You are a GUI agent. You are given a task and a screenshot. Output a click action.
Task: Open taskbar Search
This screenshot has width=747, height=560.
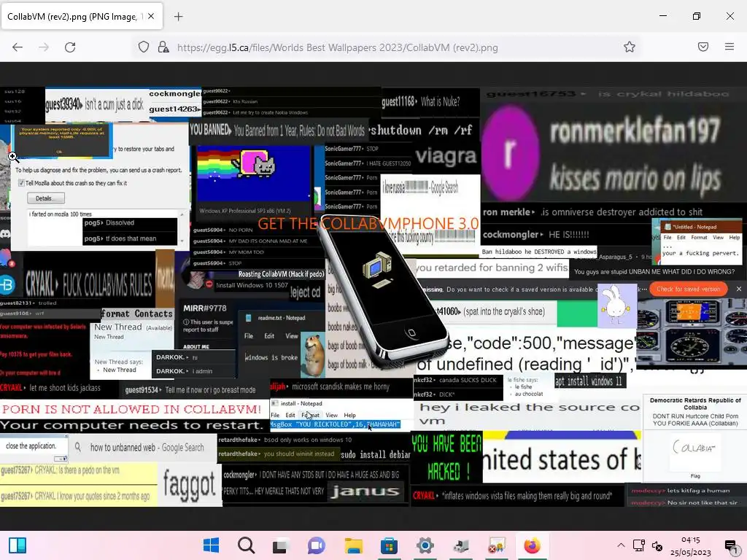coord(247,545)
